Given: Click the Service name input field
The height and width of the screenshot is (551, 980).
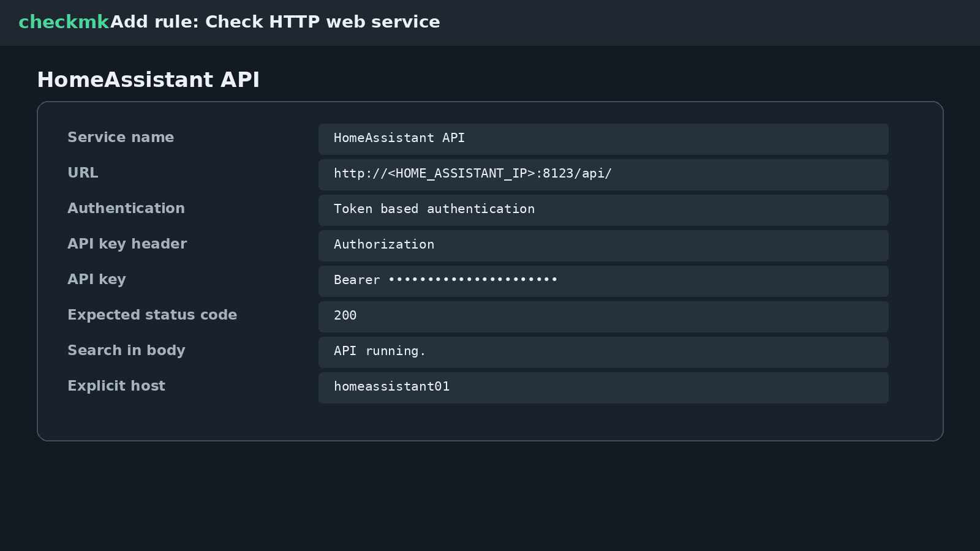Looking at the screenshot, I should point(603,139).
